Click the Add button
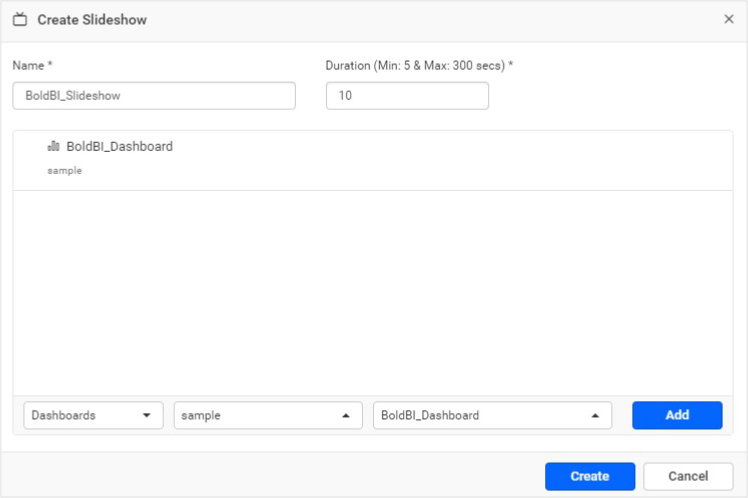 677,415
